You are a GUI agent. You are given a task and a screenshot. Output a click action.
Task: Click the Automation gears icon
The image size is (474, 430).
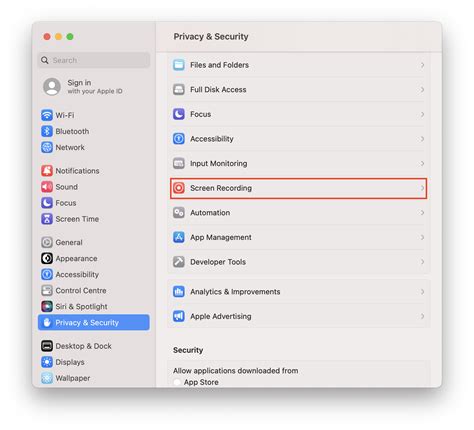(179, 213)
